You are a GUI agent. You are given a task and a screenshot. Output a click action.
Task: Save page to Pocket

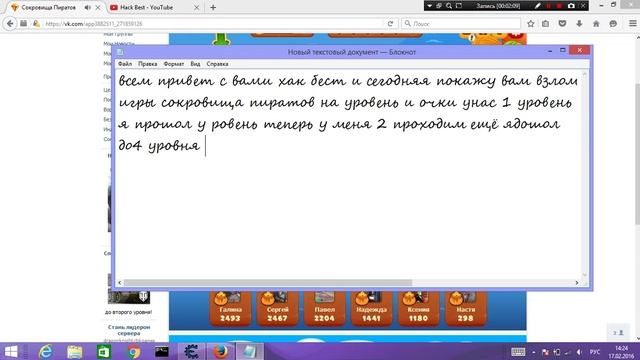[562, 24]
